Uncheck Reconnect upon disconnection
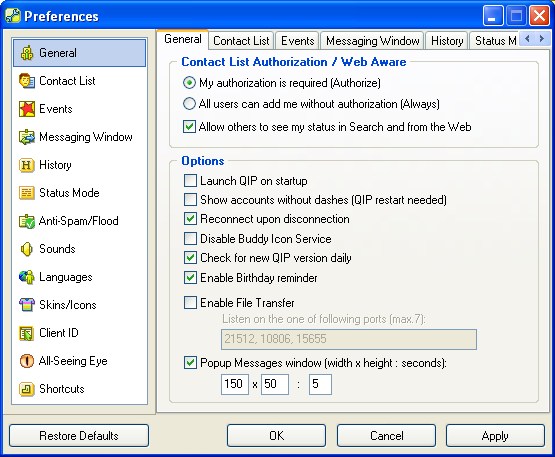 pyautogui.click(x=190, y=219)
